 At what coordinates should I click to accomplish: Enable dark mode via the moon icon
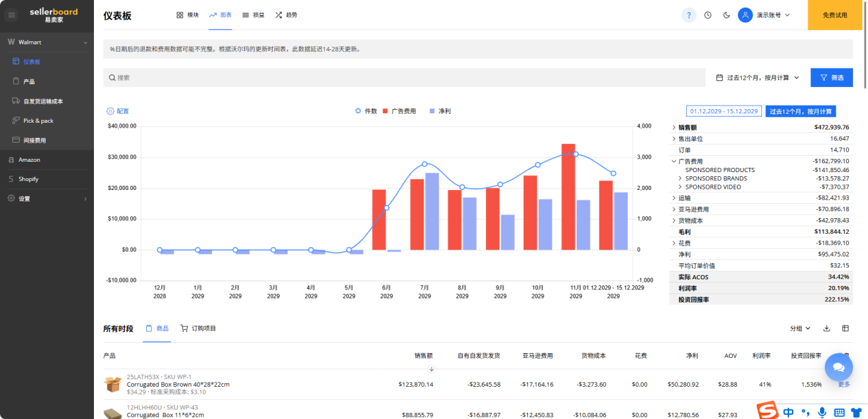[726, 14]
